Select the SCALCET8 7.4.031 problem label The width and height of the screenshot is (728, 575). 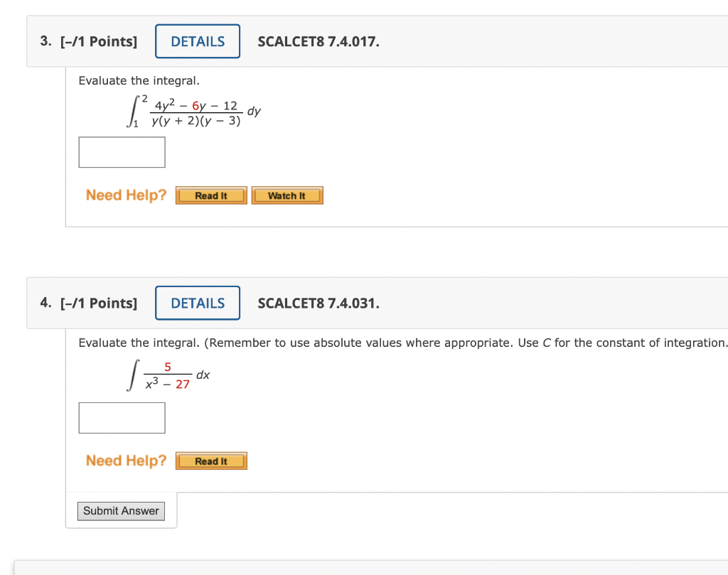click(x=318, y=303)
